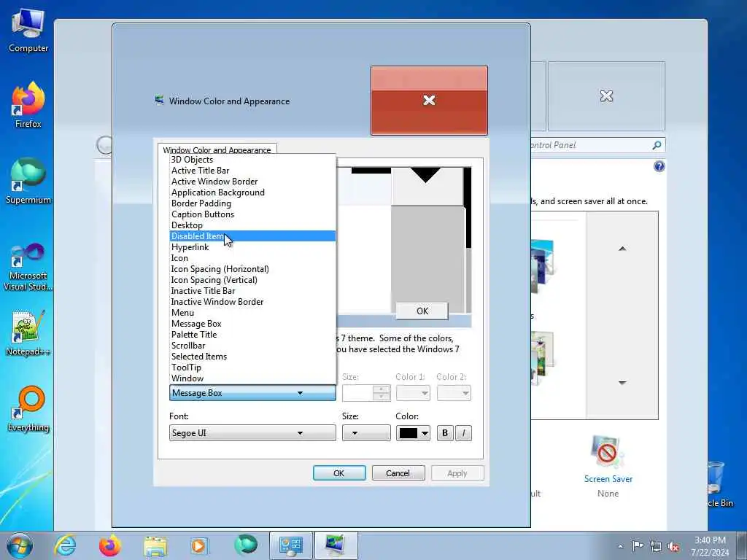
Task: Open the font Size dropdown
Action: [366, 433]
